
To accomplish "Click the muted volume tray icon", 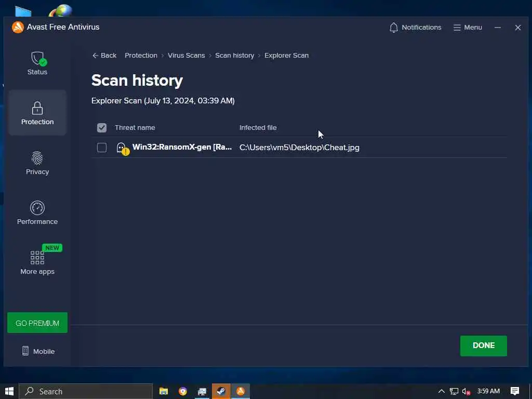I will click(466, 392).
